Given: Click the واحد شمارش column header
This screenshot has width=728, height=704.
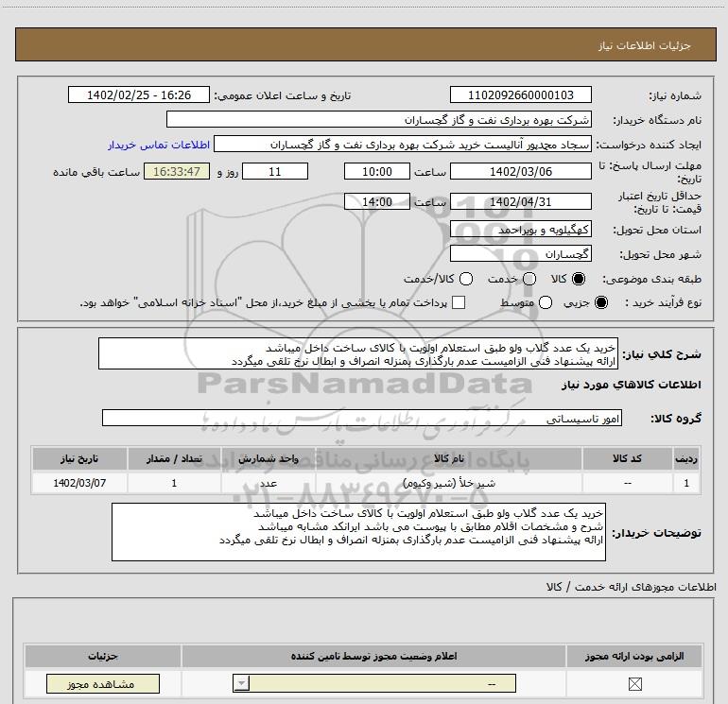Looking at the screenshot, I should 269,458.
